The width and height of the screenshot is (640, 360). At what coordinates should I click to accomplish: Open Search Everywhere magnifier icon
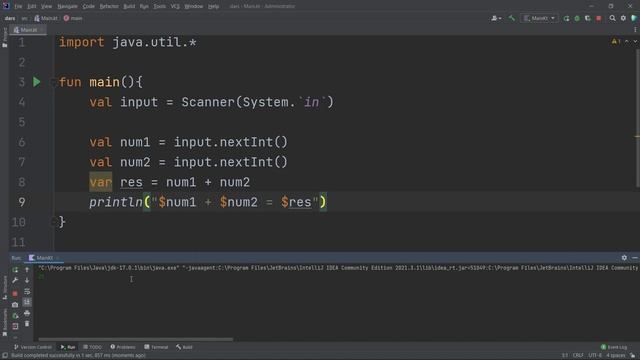tap(612, 18)
